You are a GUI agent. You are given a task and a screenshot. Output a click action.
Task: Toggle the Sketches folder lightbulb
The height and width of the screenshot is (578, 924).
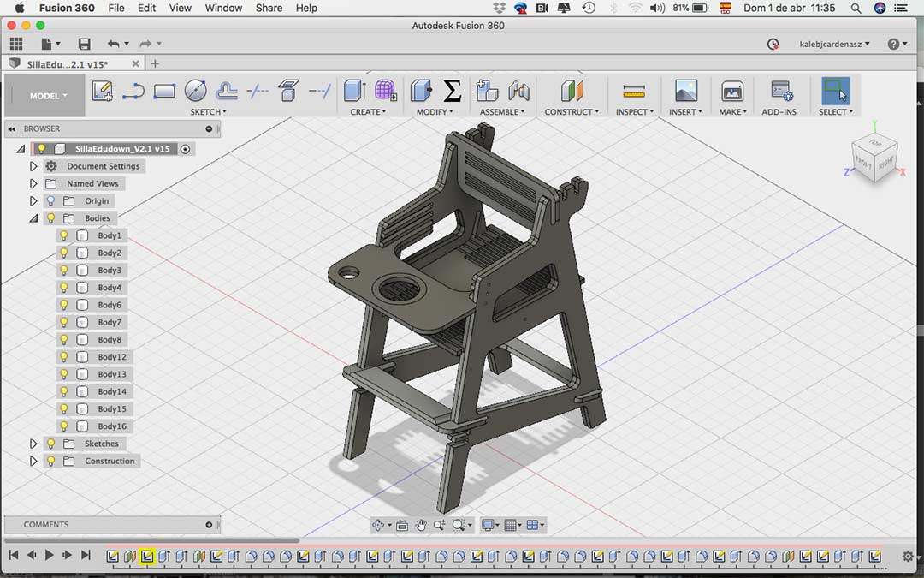(x=50, y=444)
